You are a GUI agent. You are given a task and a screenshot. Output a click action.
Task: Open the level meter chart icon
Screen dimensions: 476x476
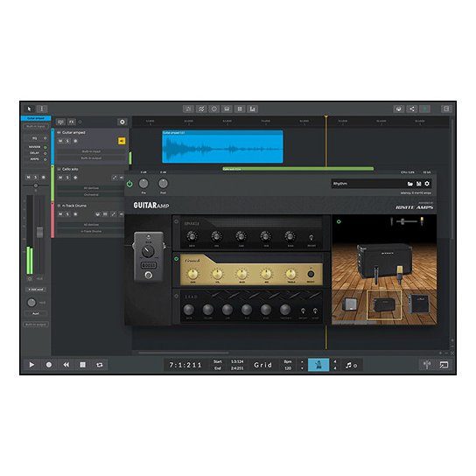[253, 109]
